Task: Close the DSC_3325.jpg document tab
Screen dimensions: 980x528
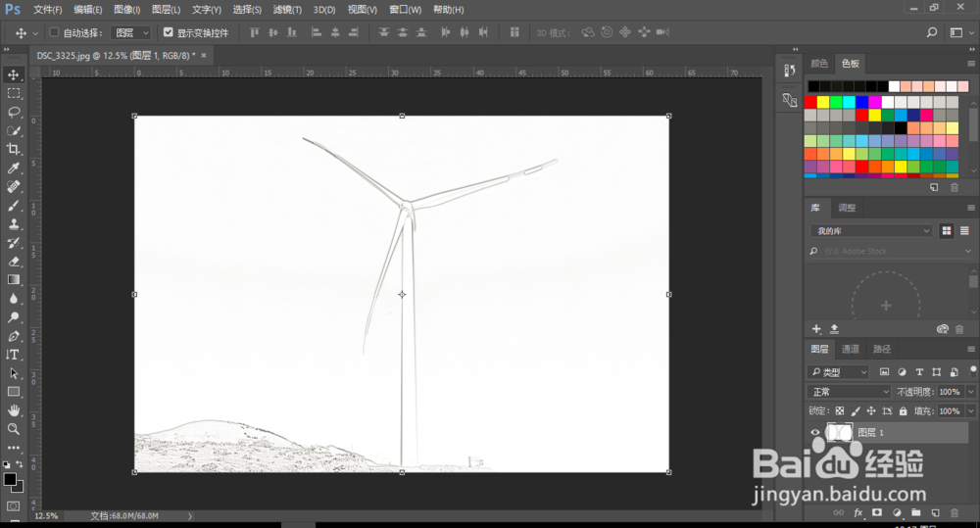Action: 204,56
